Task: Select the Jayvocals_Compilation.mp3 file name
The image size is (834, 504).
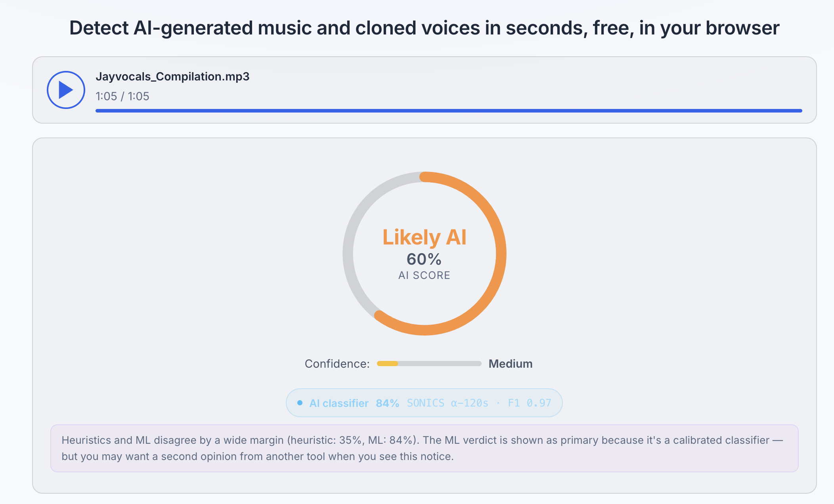Action: pyautogui.click(x=172, y=76)
